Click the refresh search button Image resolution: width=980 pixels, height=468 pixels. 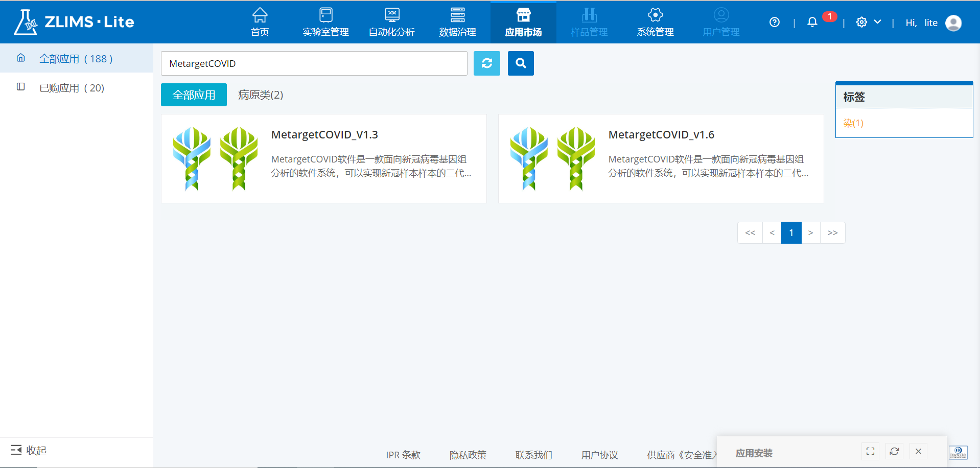coord(487,63)
